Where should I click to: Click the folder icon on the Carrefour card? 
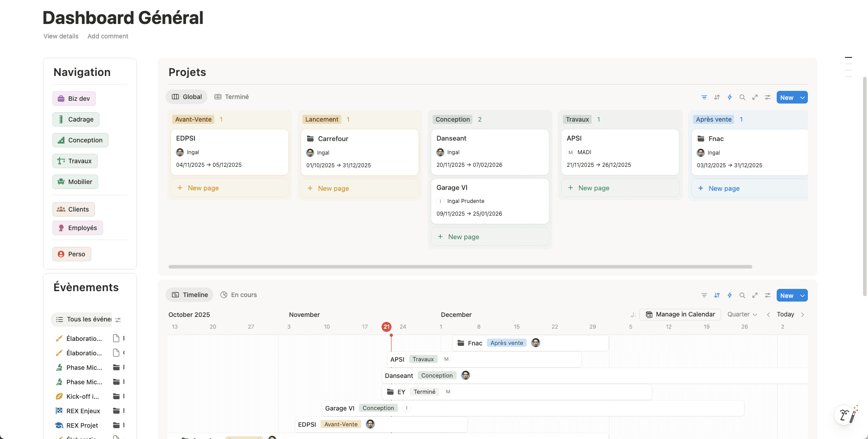(x=310, y=138)
